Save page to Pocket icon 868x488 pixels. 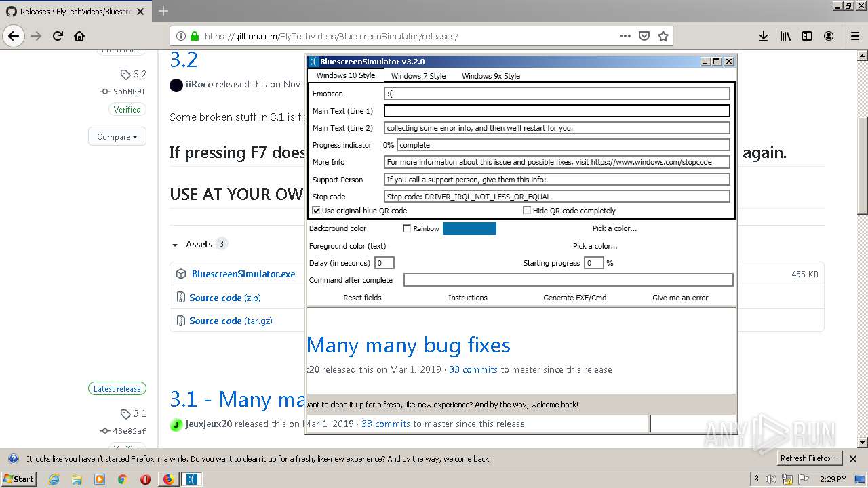(x=644, y=36)
